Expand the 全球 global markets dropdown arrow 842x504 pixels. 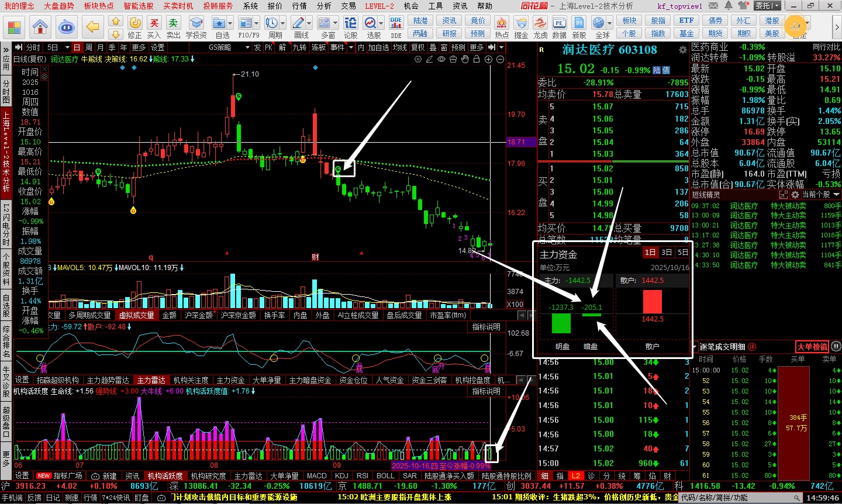(x=608, y=23)
